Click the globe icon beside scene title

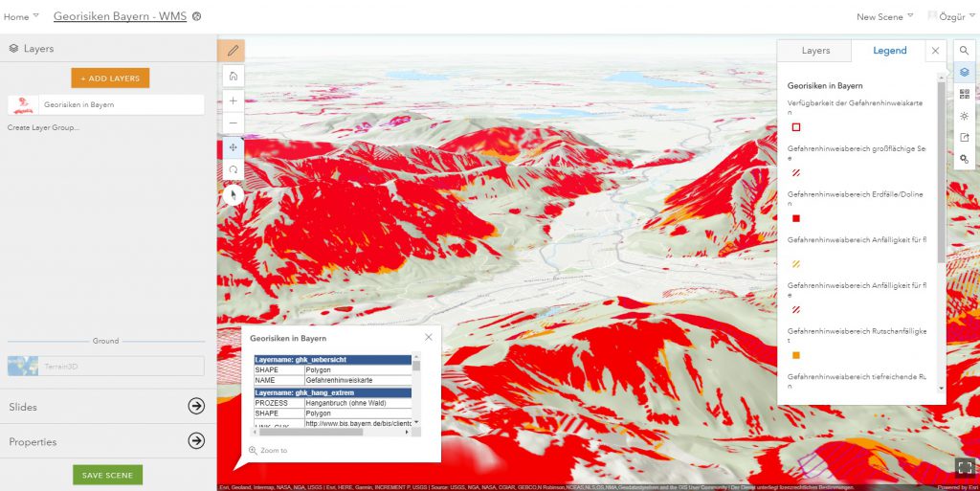point(197,17)
